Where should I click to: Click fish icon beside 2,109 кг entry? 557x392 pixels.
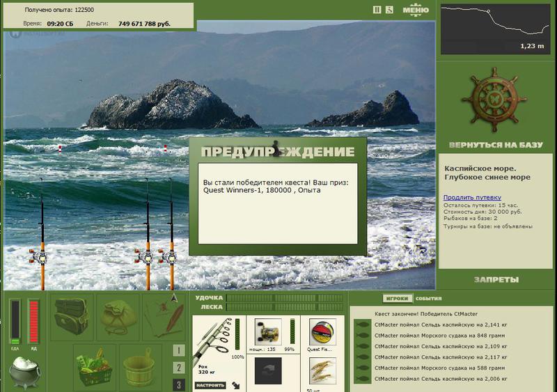[362, 347]
